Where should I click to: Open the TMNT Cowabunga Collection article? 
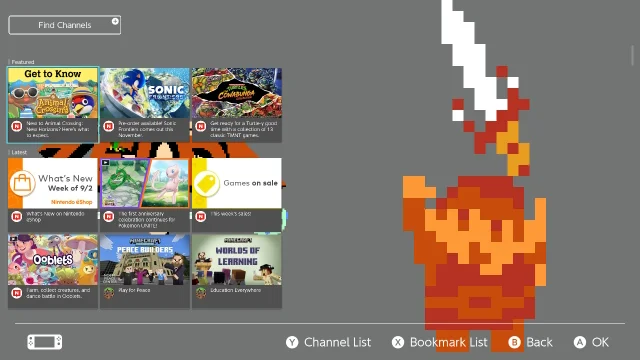pyautogui.click(x=237, y=105)
